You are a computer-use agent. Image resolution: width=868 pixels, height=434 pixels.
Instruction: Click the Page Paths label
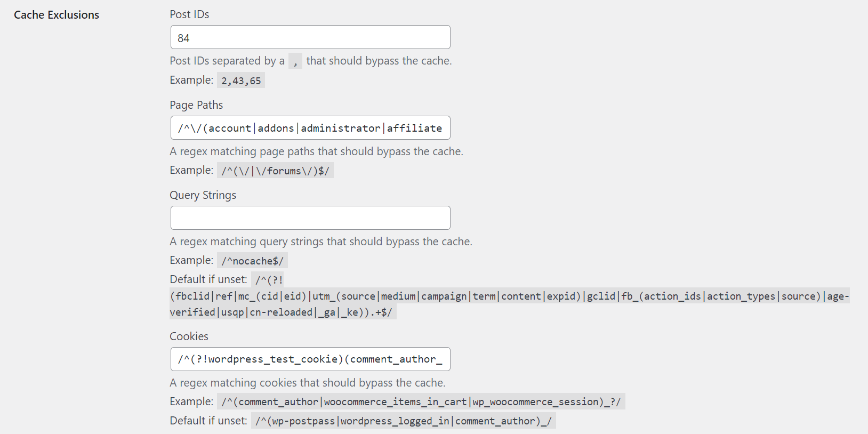point(196,105)
